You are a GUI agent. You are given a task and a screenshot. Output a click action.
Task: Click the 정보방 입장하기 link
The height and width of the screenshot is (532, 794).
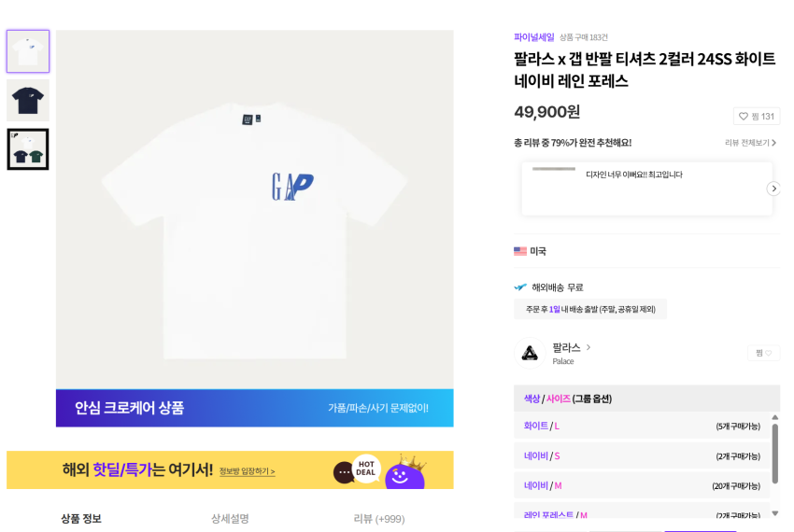click(x=247, y=471)
